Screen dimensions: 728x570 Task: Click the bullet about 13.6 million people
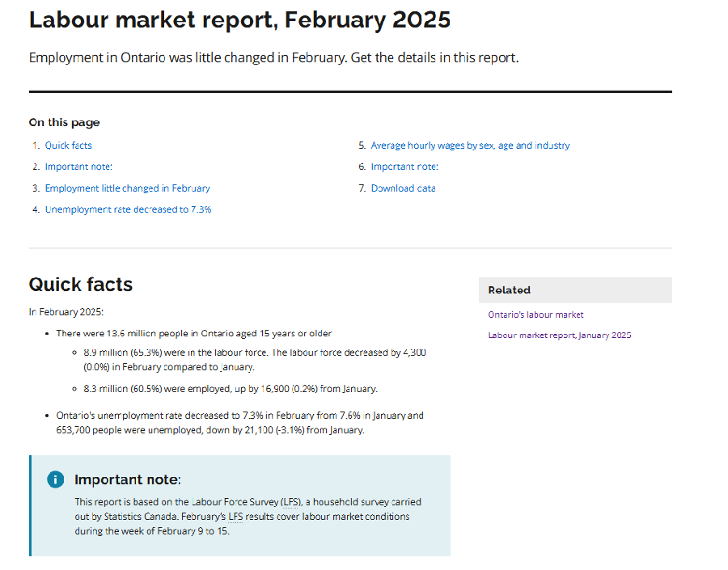pyautogui.click(x=193, y=333)
